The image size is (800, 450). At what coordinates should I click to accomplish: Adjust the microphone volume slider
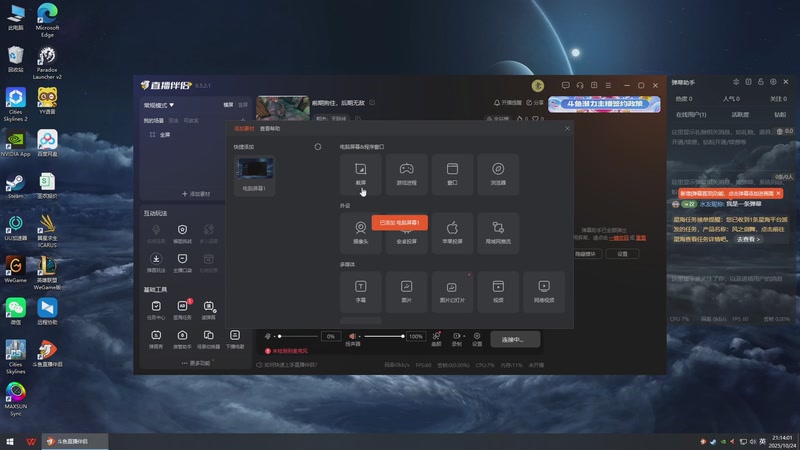tap(298, 336)
